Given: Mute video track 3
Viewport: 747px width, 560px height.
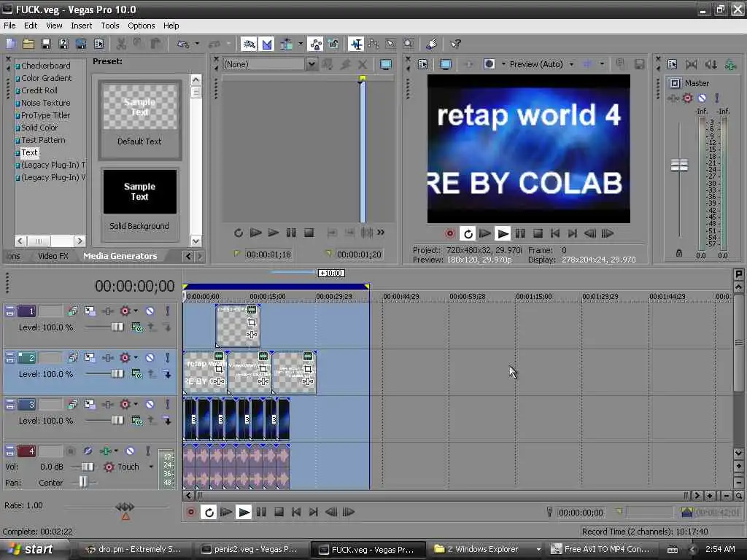Looking at the screenshot, I should click(150, 404).
